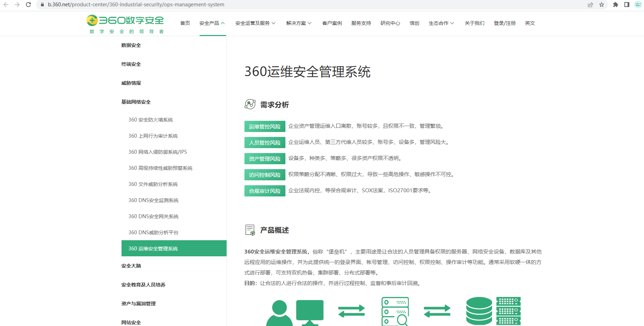644x326 pixels.
Task: Click the address bar URL field
Action: point(312,5)
